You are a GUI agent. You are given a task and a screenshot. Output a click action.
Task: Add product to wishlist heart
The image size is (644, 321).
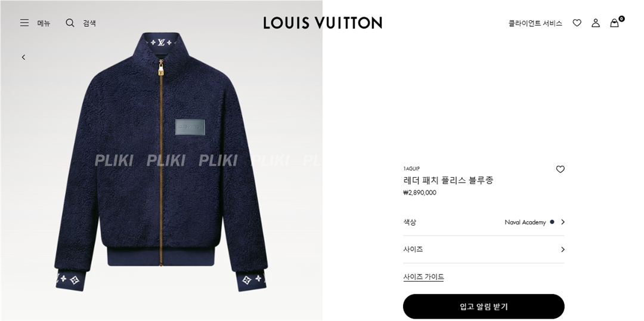coord(560,169)
